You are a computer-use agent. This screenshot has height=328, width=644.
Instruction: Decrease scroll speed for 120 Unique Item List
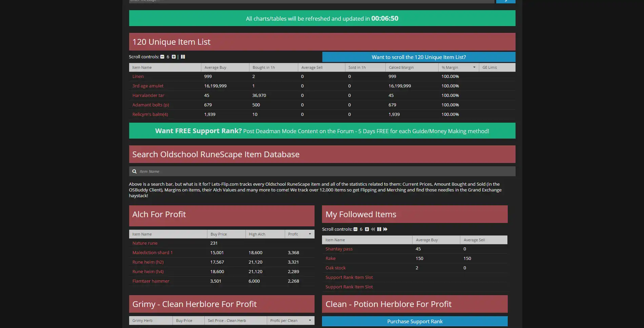click(x=162, y=57)
